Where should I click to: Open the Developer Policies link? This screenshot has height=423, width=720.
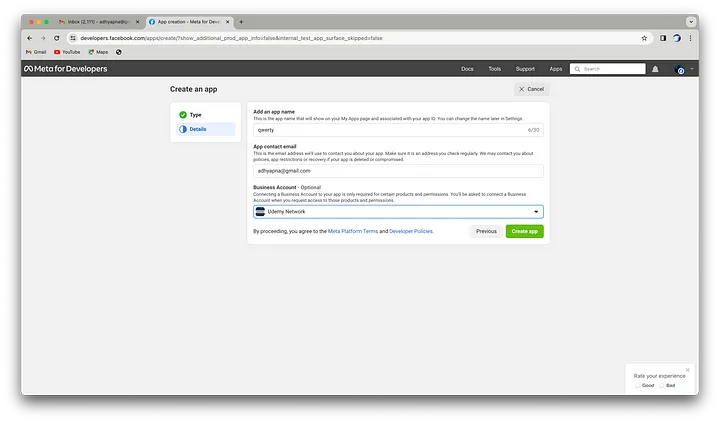(411, 231)
